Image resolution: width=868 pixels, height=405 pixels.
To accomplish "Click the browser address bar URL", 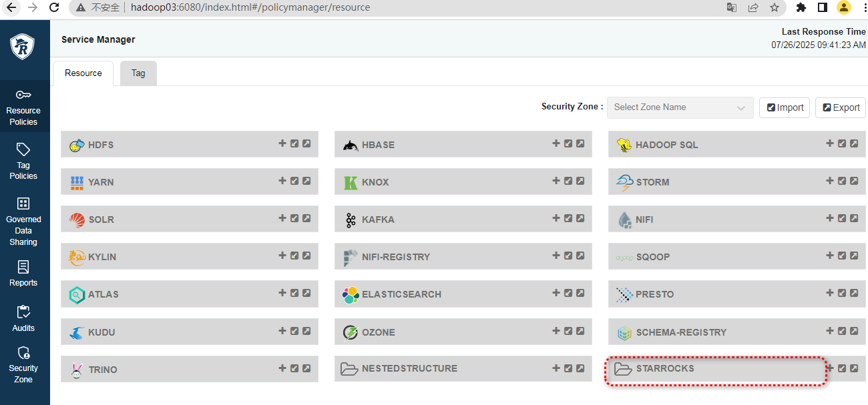I will pos(249,8).
